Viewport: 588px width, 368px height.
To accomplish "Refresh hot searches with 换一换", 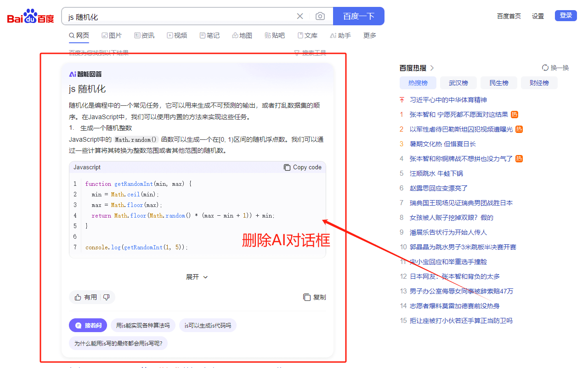I will coord(555,68).
